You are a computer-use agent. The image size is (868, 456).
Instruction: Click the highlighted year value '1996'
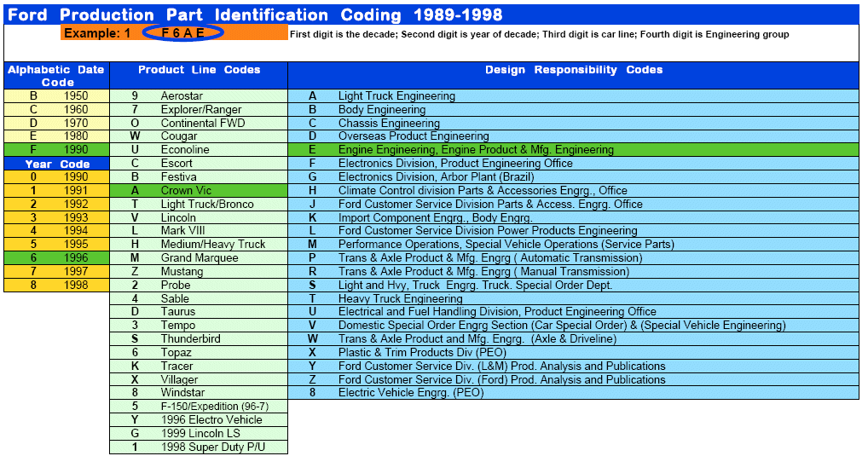pyautogui.click(x=76, y=258)
